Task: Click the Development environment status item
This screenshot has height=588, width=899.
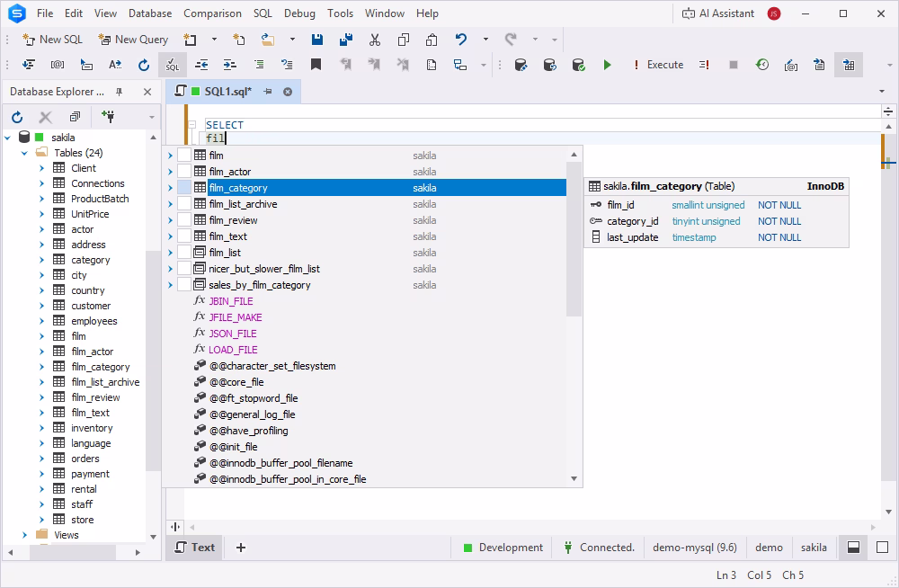Action: coord(503,548)
